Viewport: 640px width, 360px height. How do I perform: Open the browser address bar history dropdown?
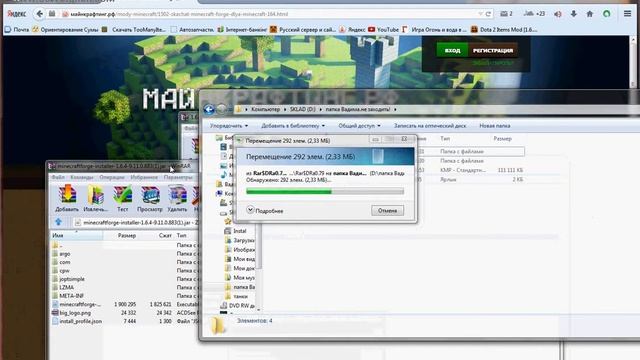[x=480, y=14]
